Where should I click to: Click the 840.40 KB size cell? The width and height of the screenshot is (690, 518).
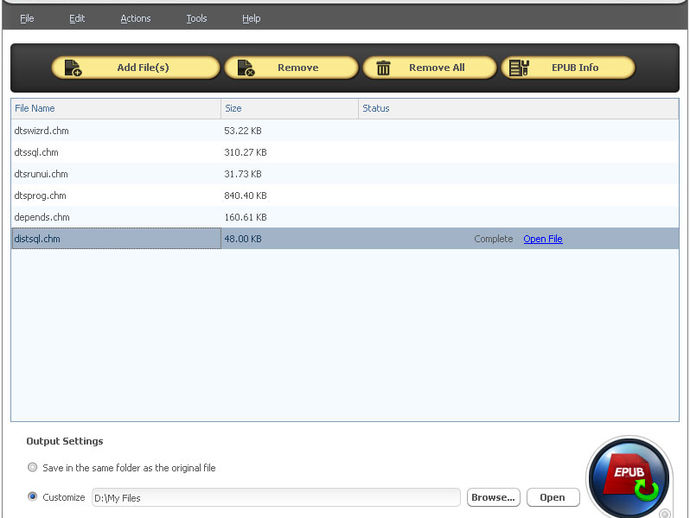[246, 195]
